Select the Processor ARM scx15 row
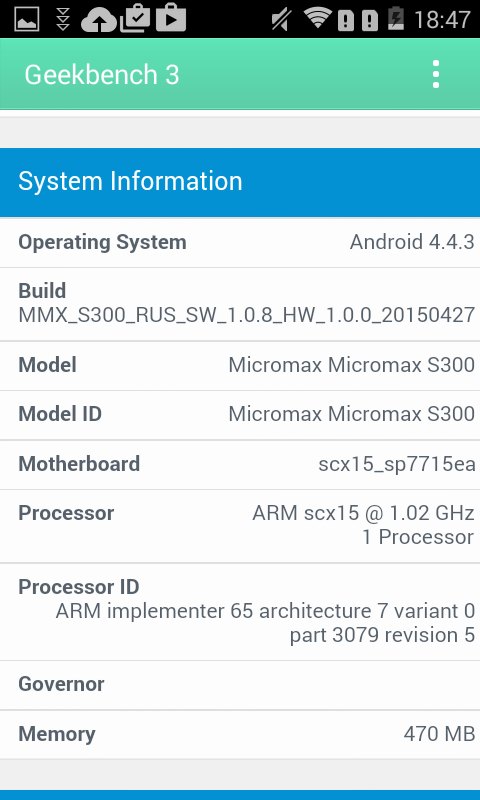This screenshot has height=800, width=480. 240,526
